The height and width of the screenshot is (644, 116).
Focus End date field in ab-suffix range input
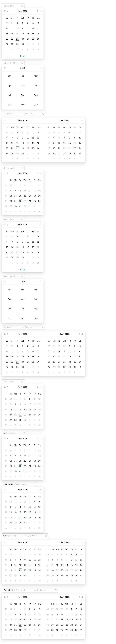33,327
